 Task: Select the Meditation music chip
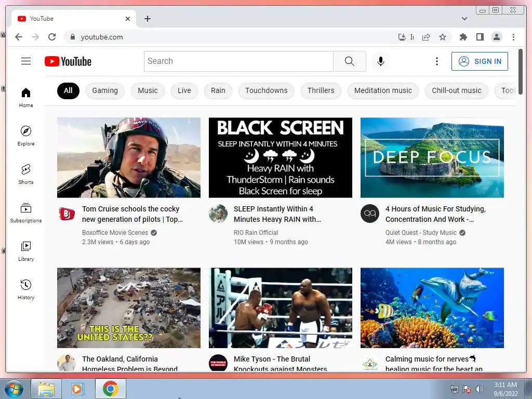383,90
